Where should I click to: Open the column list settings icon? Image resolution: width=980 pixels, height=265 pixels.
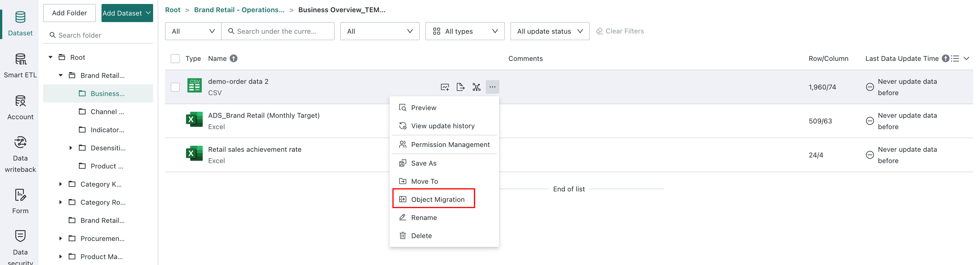pos(955,59)
